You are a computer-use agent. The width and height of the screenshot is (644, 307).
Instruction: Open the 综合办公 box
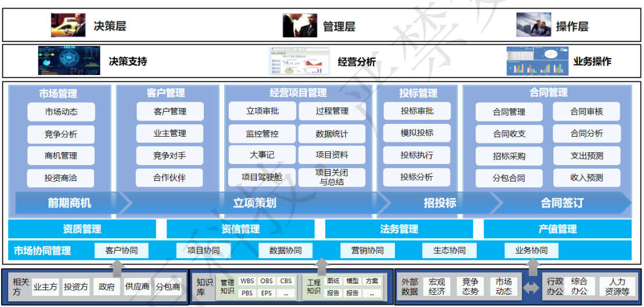579,287
